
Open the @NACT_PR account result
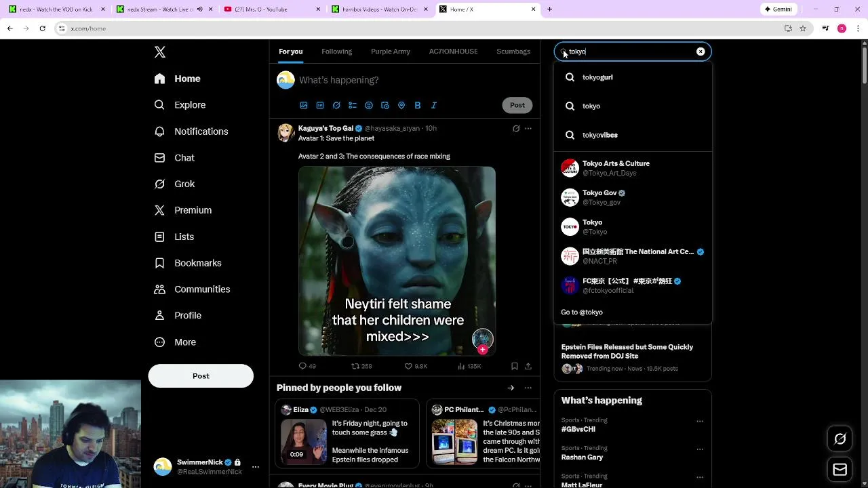633,256
